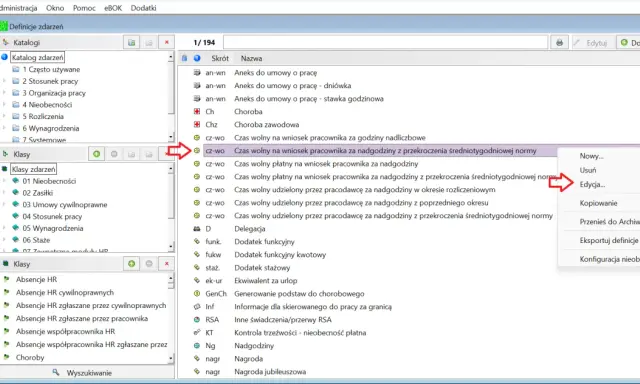The width and height of the screenshot is (640, 384).
Task: Open the Okno menu
Action: 55,8
